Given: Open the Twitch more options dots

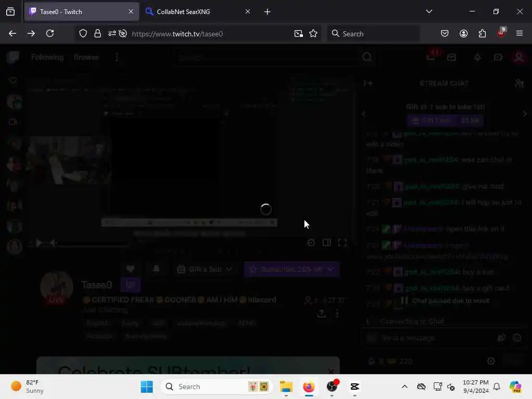Looking at the screenshot, I should [x=117, y=57].
